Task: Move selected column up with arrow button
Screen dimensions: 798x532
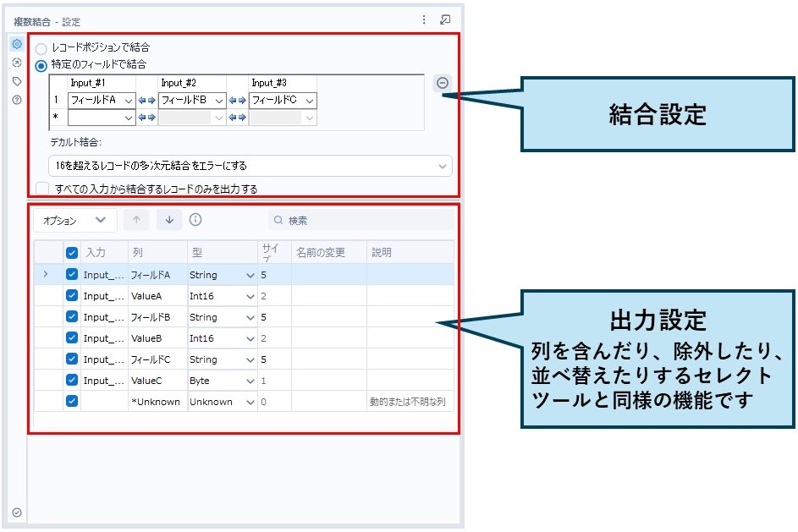Action: [139, 220]
